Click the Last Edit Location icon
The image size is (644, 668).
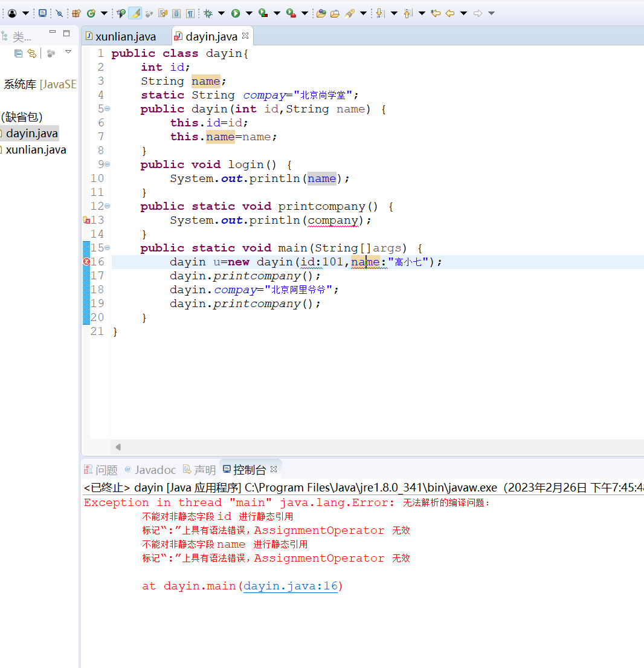[x=436, y=13]
